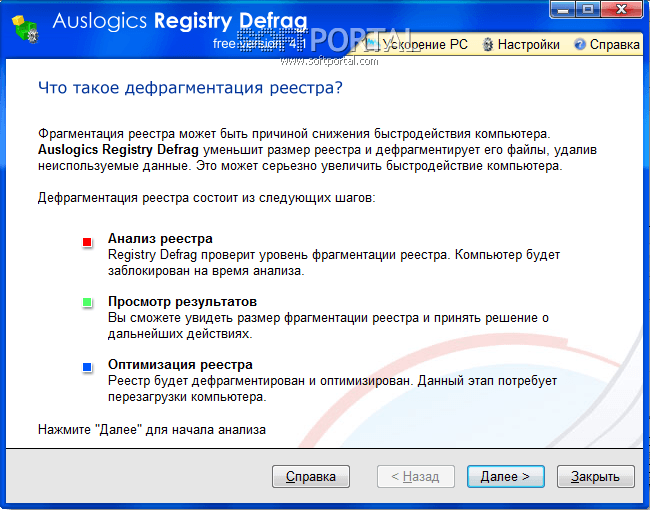Minimize the Registry Defrag window
The height and width of the screenshot is (510, 650).
click(563, 9)
